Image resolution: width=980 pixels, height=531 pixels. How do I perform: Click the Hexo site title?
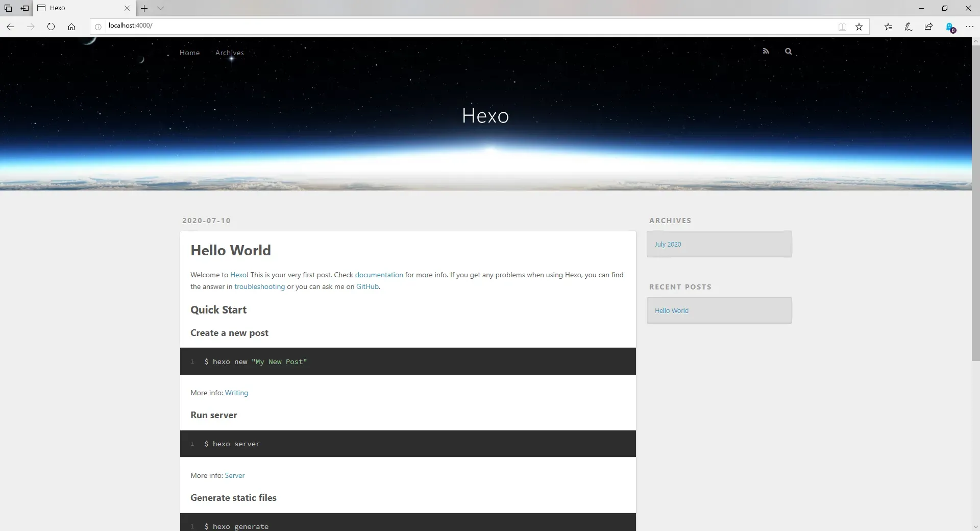point(485,116)
